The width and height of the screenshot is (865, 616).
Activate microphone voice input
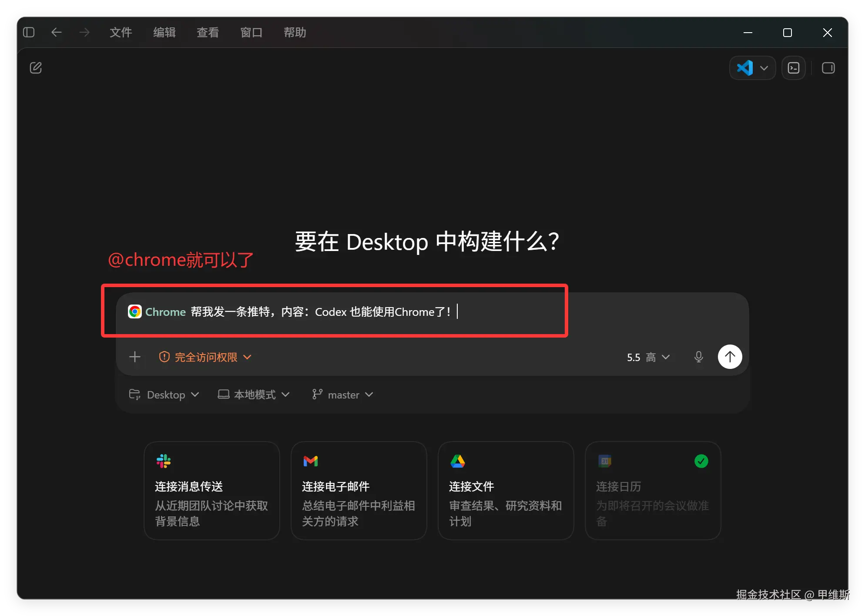pyautogui.click(x=699, y=357)
